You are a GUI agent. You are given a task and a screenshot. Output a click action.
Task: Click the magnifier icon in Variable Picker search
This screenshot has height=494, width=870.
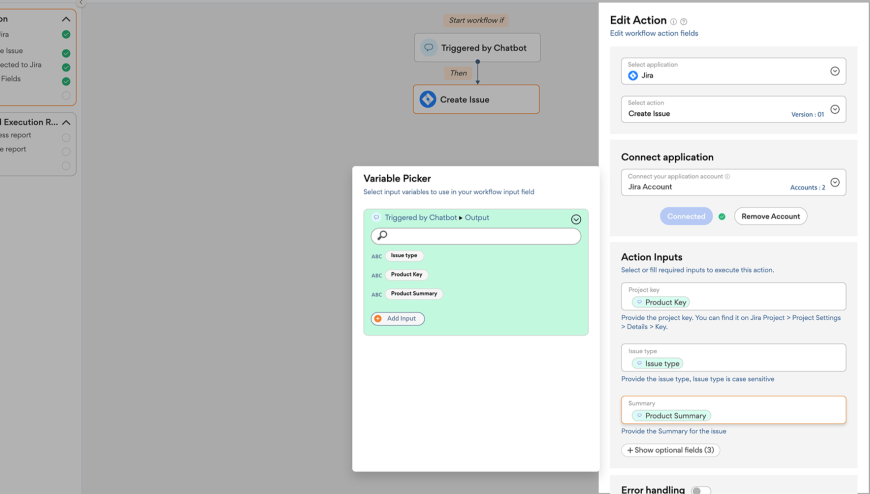click(x=382, y=236)
